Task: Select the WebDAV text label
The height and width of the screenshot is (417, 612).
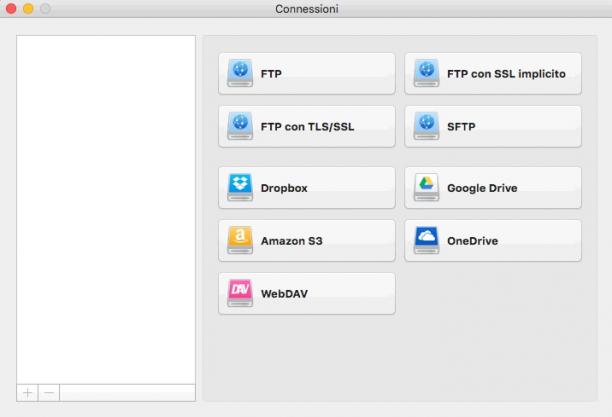Action: click(284, 294)
